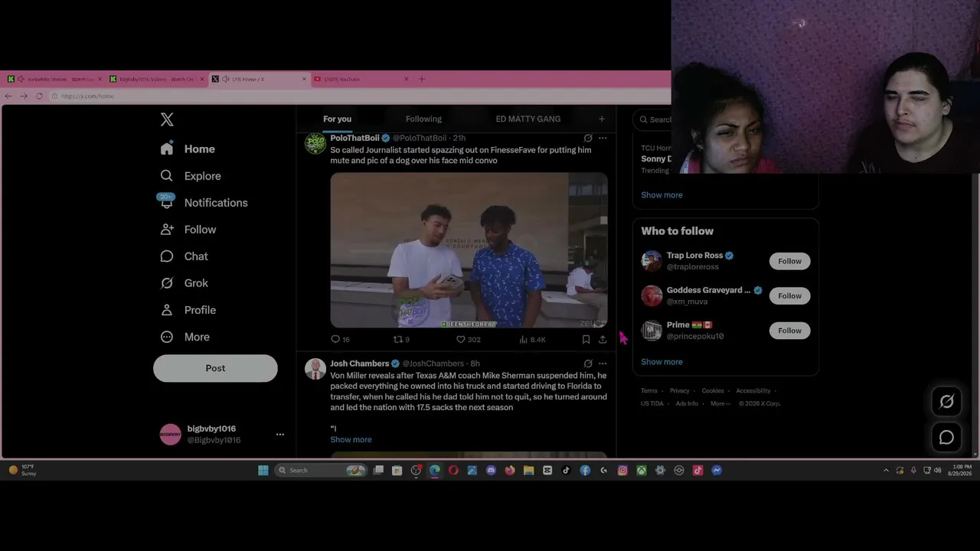
Task: View analytics of PoloThatBoii post
Action: click(532, 340)
